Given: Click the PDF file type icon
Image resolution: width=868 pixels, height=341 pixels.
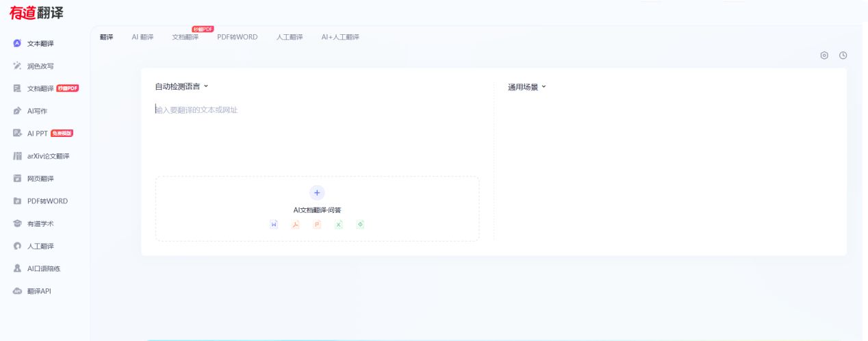Looking at the screenshot, I should pyautogui.click(x=296, y=224).
